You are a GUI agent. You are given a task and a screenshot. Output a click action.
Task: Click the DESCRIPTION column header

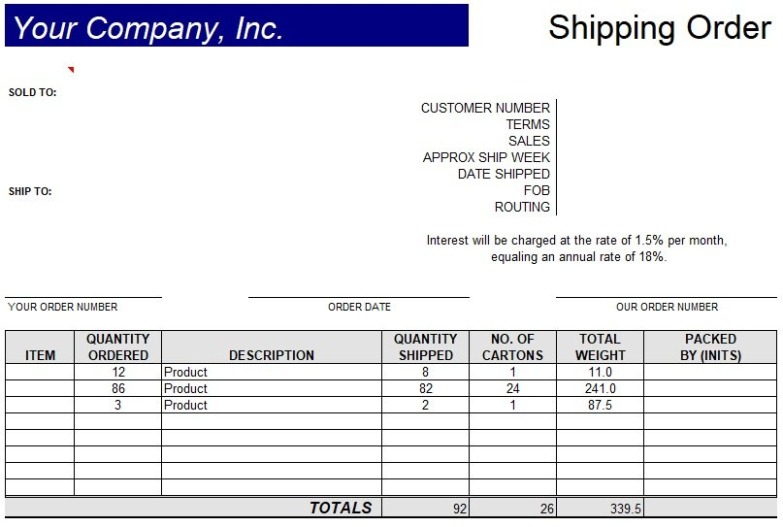(x=271, y=355)
